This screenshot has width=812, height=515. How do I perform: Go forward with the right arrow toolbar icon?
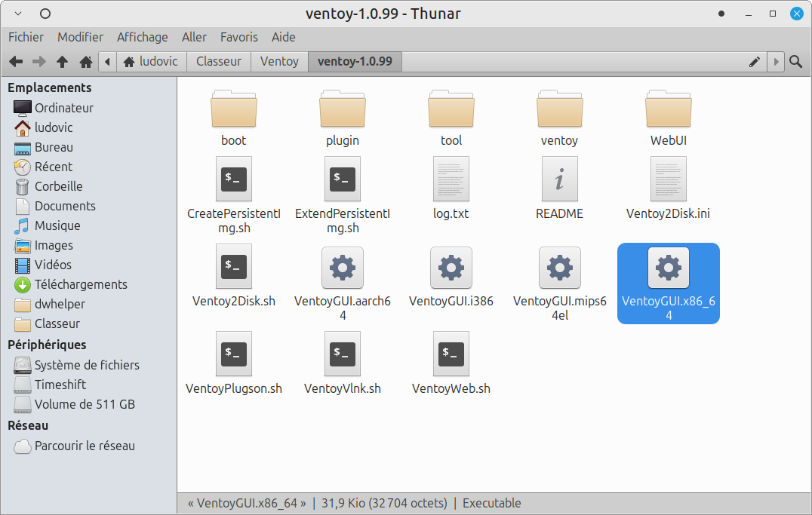coord(38,62)
